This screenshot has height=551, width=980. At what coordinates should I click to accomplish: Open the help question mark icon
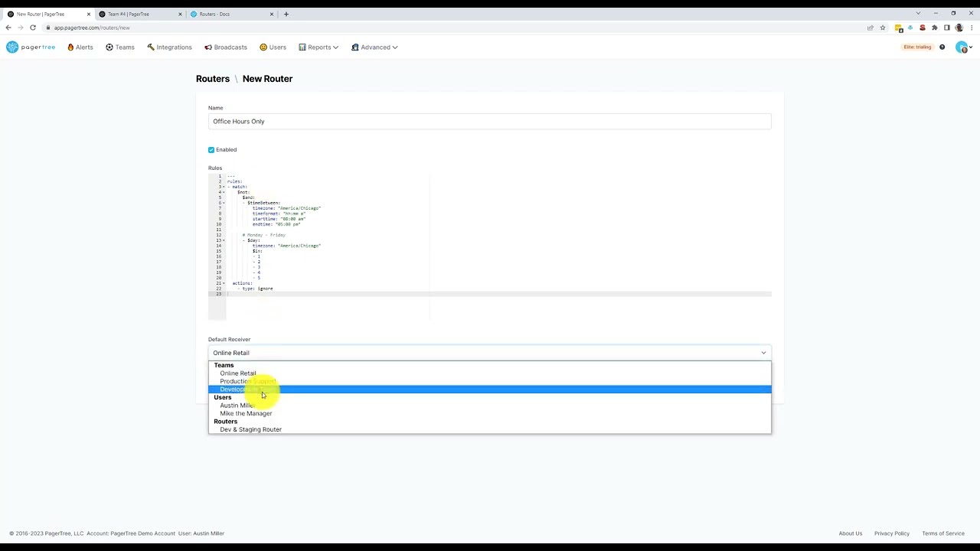942,47
